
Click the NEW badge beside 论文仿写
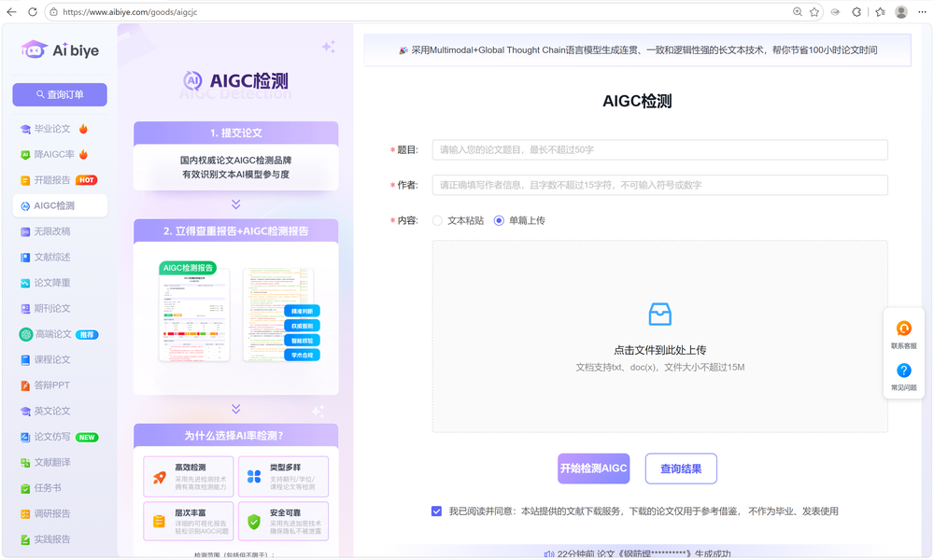tap(87, 438)
